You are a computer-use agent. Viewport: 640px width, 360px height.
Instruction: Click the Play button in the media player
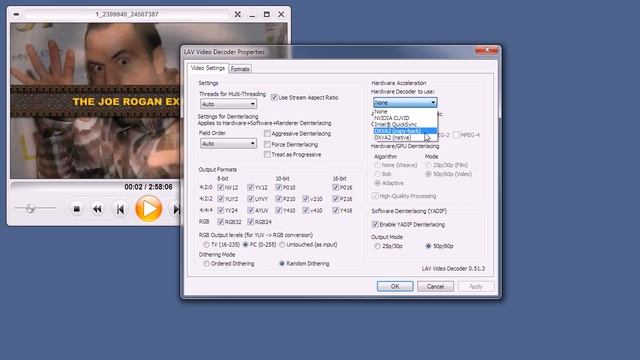[x=149, y=209]
